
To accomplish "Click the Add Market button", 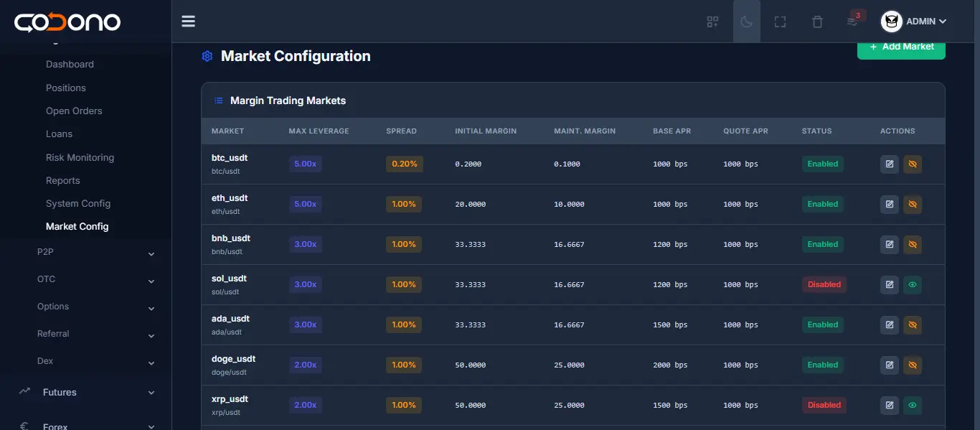I will pyautogui.click(x=901, y=48).
